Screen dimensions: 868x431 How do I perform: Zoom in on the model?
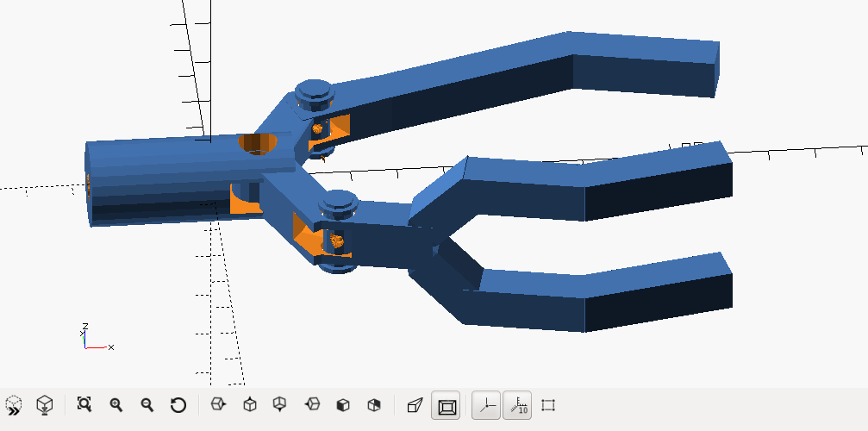point(116,404)
